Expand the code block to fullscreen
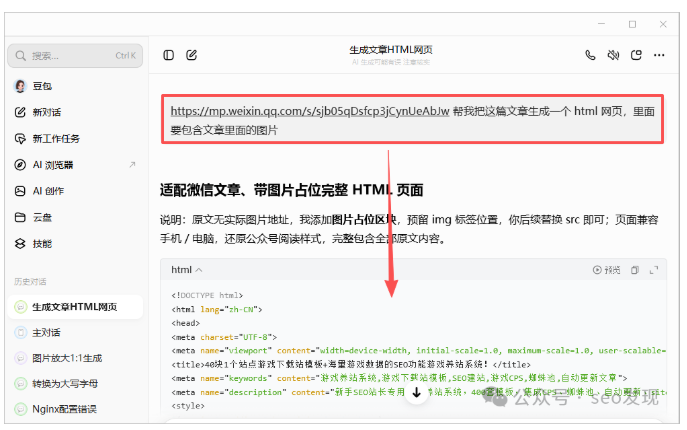The height and width of the screenshot is (430, 687). [x=654, y=270]
